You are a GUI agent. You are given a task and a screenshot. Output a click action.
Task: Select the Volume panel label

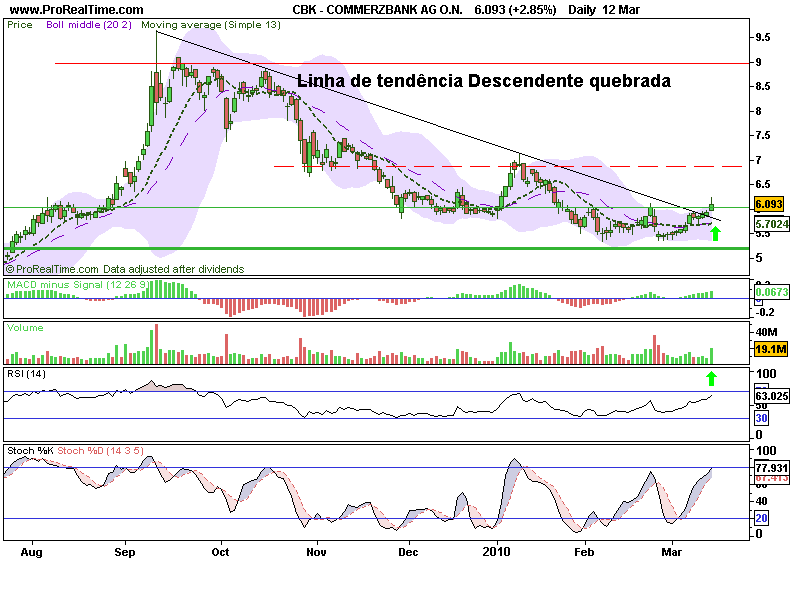[25, 328]
